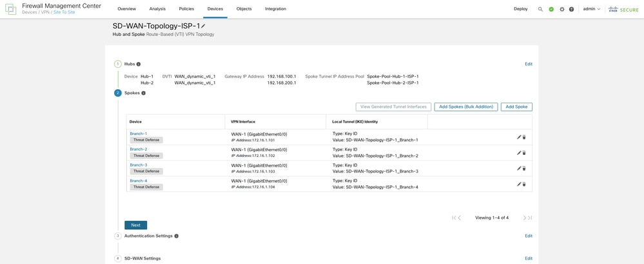Delete Branch-1 spoke trash icon

pos(524,137)
